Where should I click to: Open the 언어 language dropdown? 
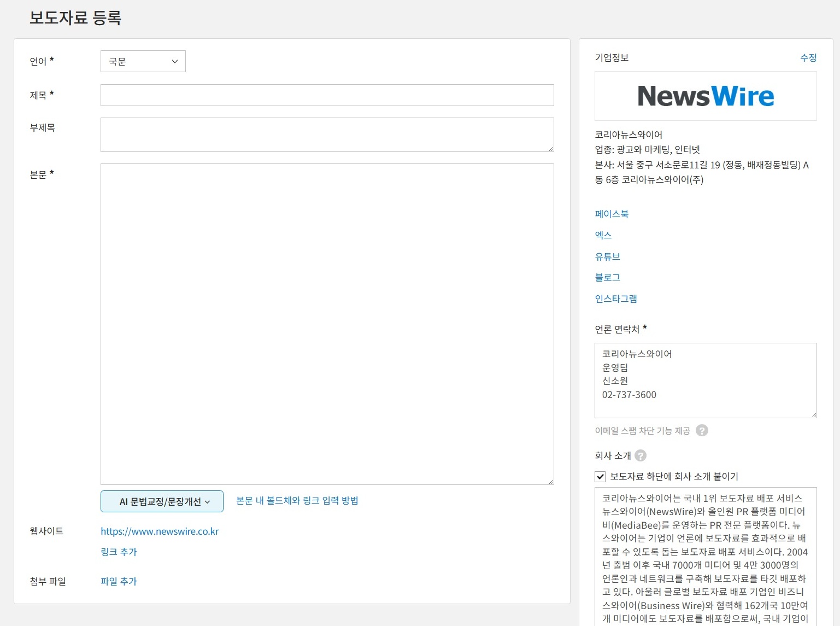point(143,61)
